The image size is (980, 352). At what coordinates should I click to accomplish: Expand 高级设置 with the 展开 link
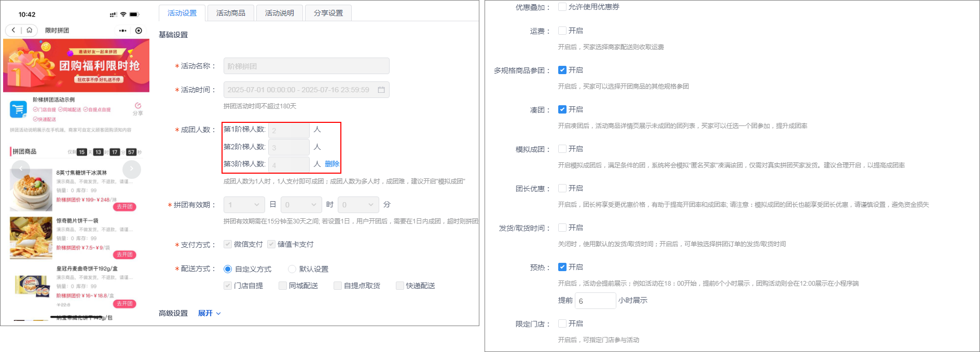[x=209, y=313]
